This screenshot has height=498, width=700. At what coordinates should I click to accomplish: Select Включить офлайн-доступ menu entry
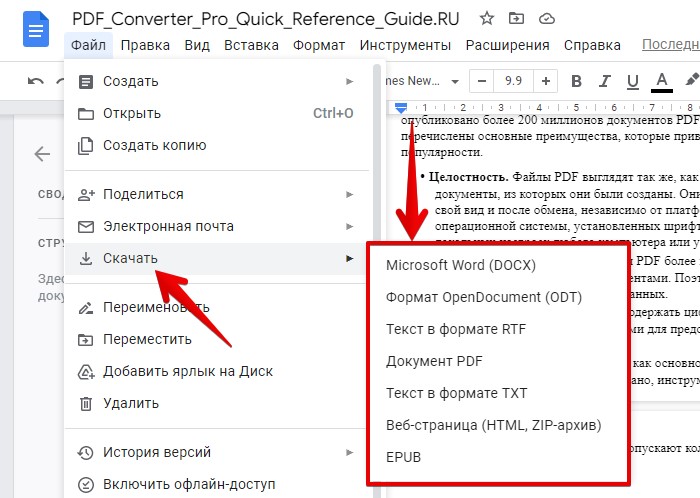point(216,484)
